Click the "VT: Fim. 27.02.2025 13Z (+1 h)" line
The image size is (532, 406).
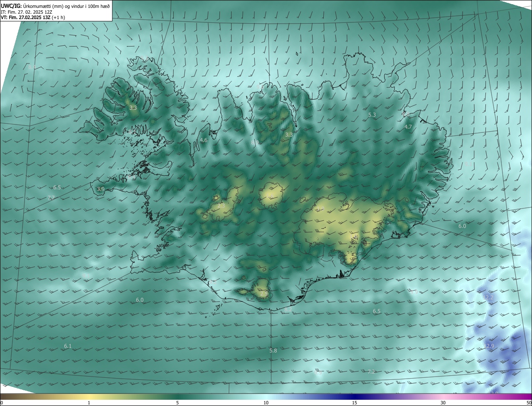(33, 17)
